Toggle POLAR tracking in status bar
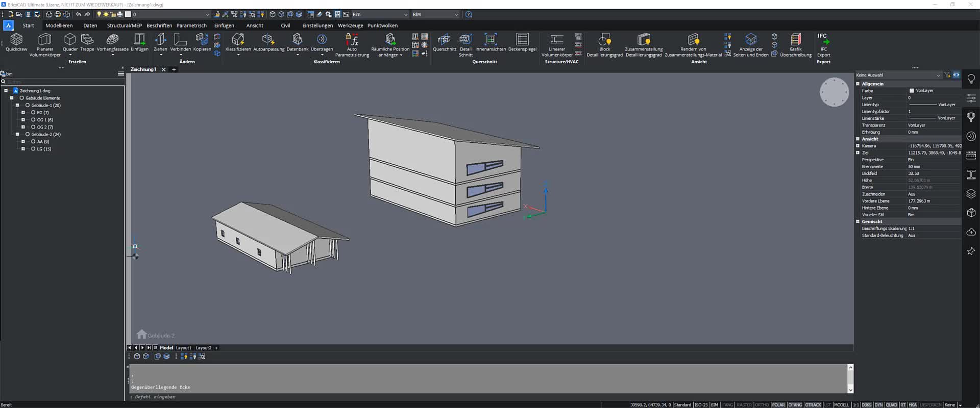 (778, 404)
